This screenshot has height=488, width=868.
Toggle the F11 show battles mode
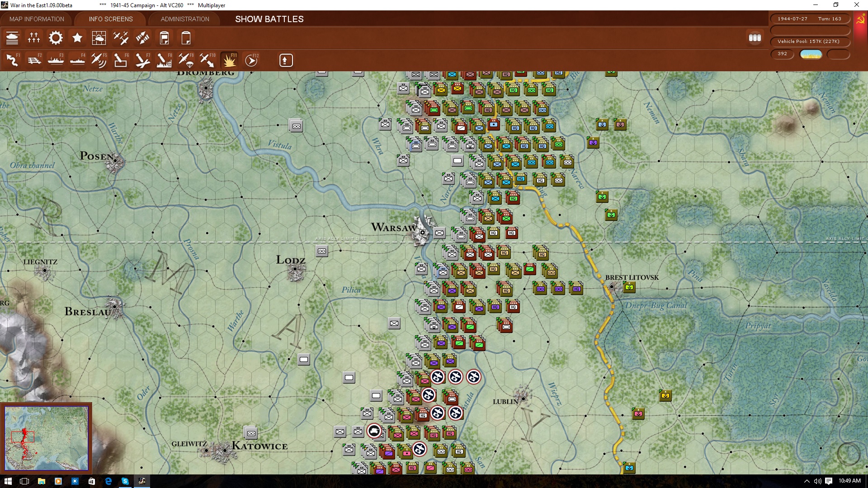pyautogui.click(x=229, y=60)
